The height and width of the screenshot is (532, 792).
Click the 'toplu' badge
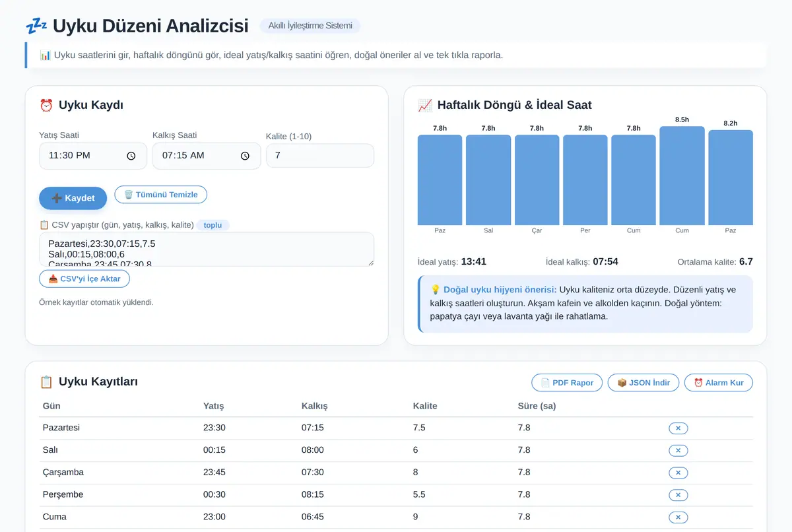[213, 225]
